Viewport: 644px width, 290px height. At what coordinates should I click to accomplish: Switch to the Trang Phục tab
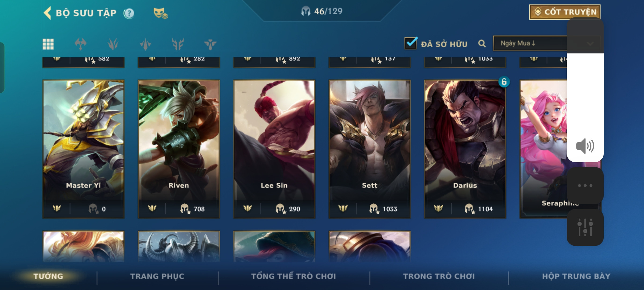click(157, 276)
